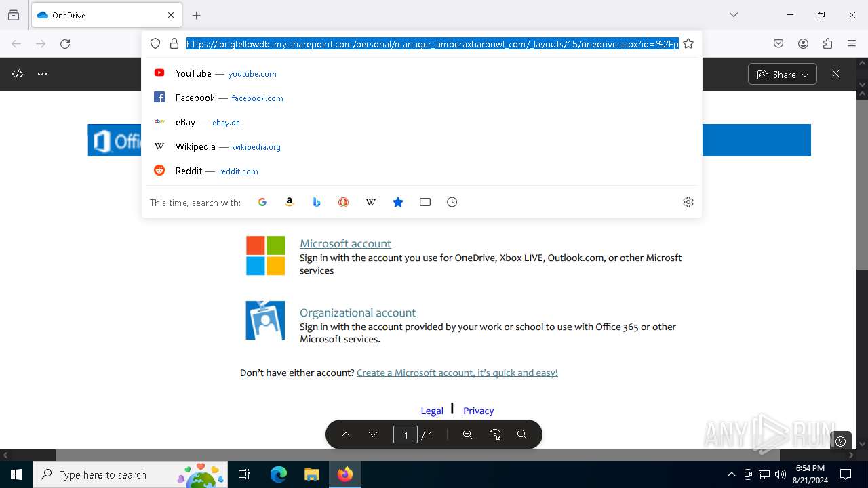The image size is (868, 488).
Task: Search this time with DuckDuckGo
Action: point(344,202)
